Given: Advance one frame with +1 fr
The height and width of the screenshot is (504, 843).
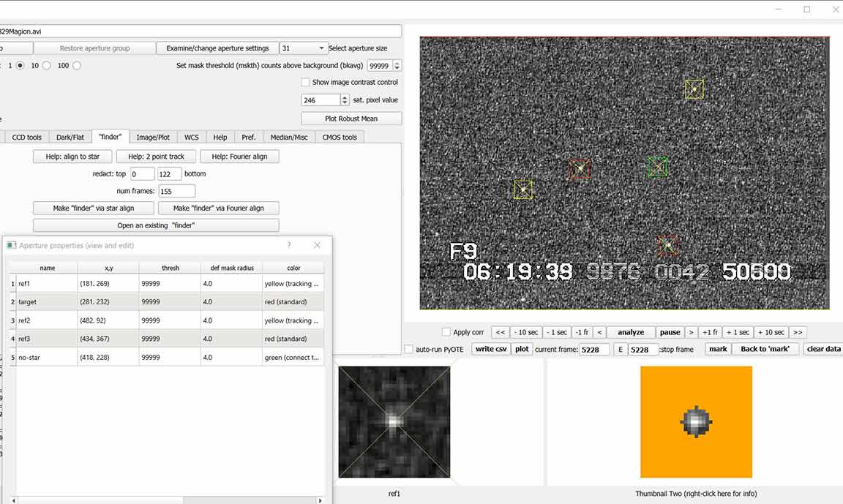Looking at the screenshot, I should pos(711,332).
